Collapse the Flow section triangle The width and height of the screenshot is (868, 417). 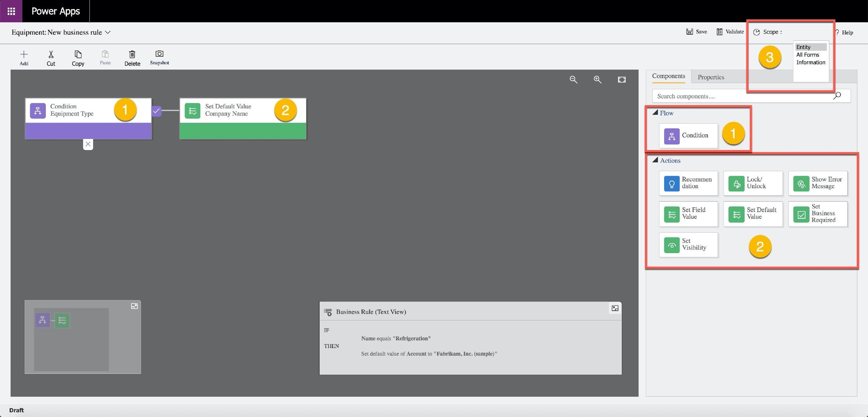[655, 112]
